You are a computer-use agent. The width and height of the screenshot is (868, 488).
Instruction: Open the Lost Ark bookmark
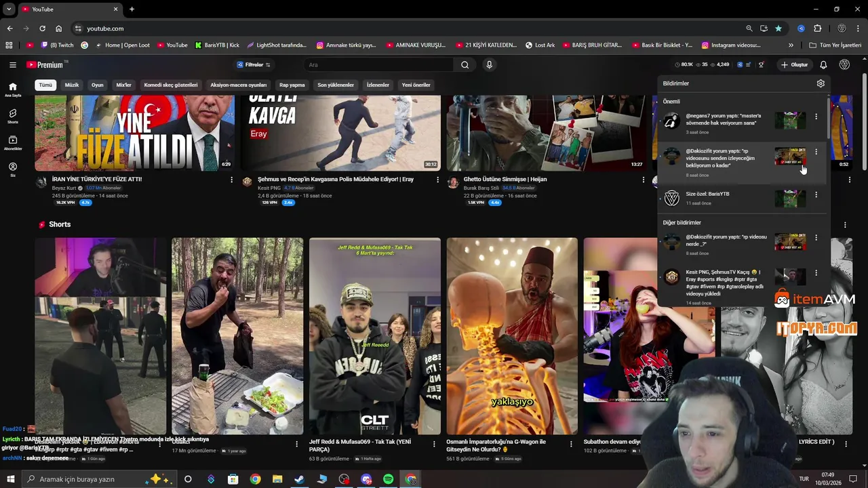tap(540, 45)
